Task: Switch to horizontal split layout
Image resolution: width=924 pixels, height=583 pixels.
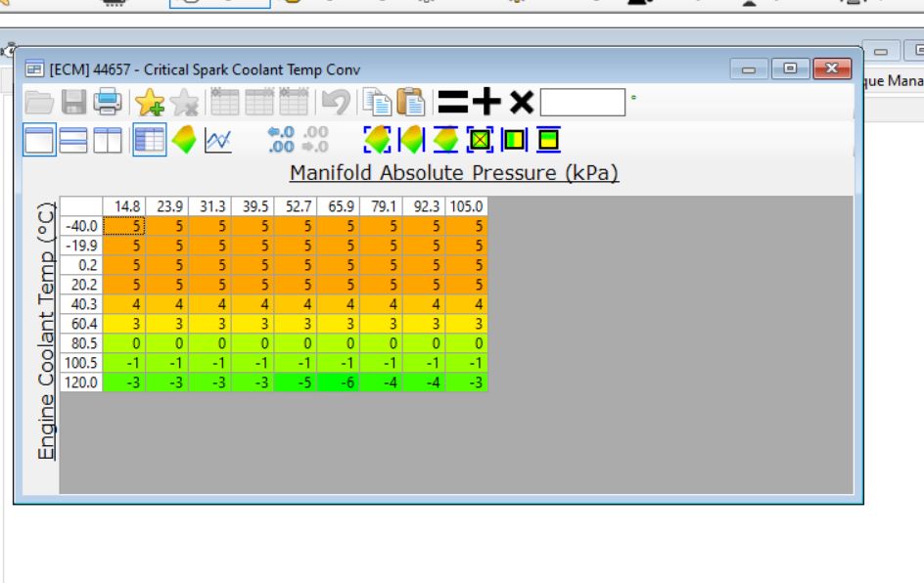Action: [73, 141]
